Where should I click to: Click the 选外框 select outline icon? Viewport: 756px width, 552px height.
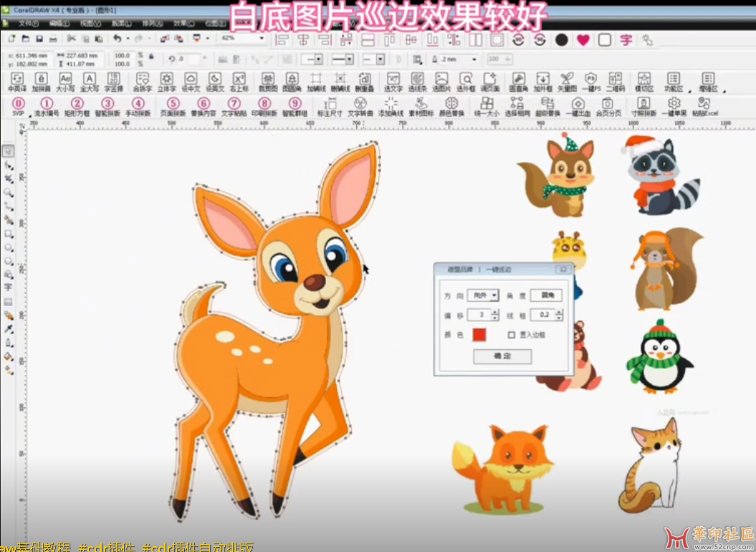466,82
